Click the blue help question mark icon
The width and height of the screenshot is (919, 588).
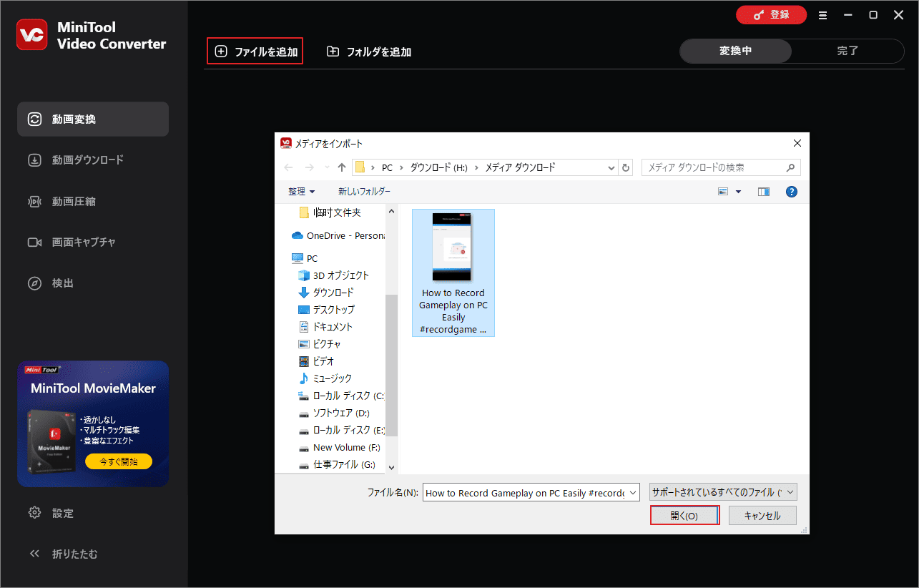coord(792,192)
